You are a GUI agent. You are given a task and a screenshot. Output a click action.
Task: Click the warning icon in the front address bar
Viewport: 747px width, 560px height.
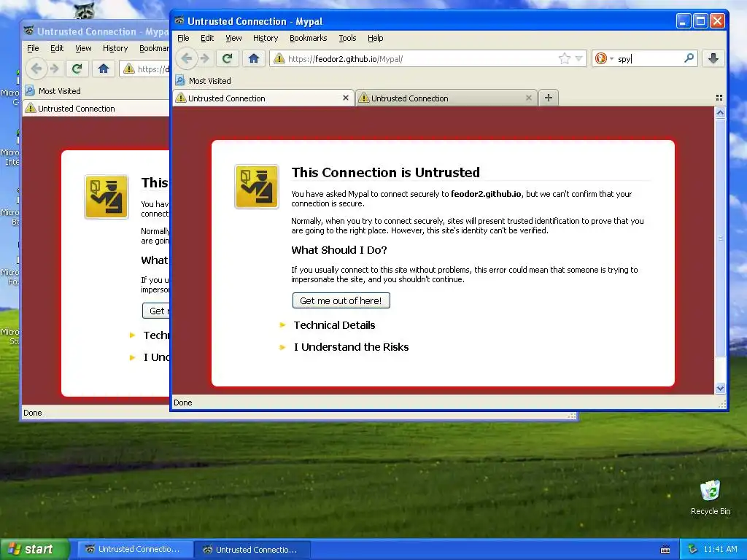279,58
